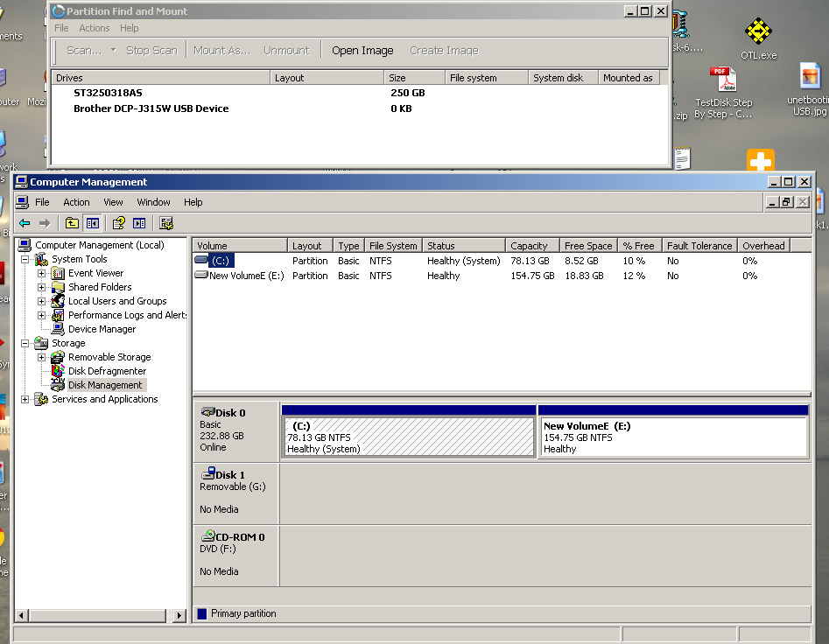Select the Disk Management tree item
This screenshot has height=644, width=829.
click(x=105, y=385)
